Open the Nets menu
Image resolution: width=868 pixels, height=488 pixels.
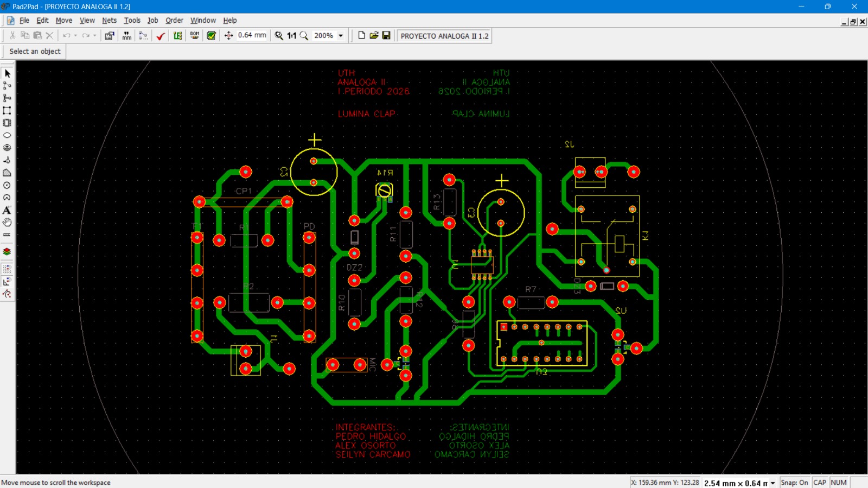tap(109, 21)
